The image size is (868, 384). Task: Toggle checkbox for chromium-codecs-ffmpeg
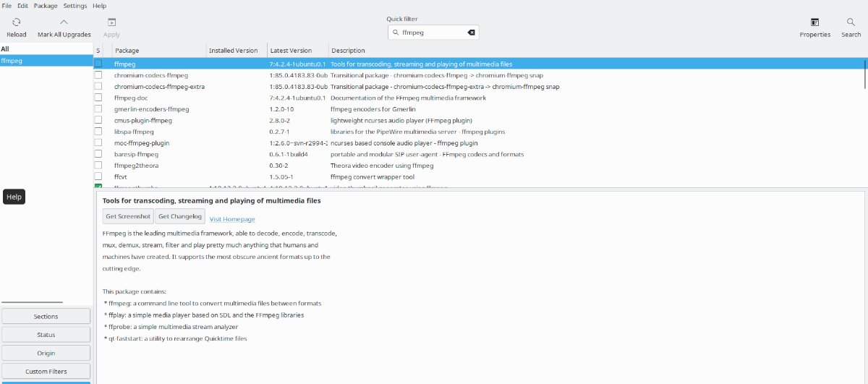click(98, 75)
